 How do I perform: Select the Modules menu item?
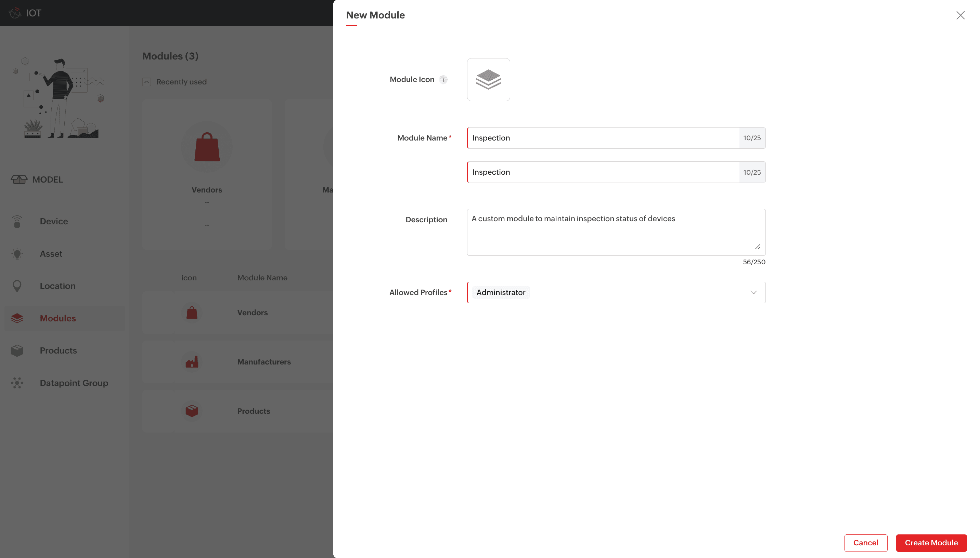click(57, 318)
